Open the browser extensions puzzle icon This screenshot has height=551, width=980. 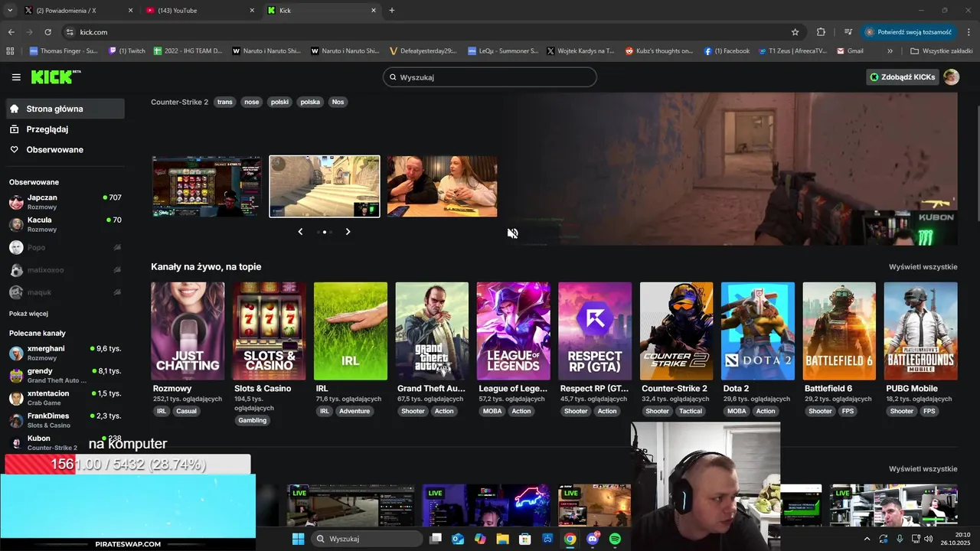pyautogui.click(x=821, y=32)
